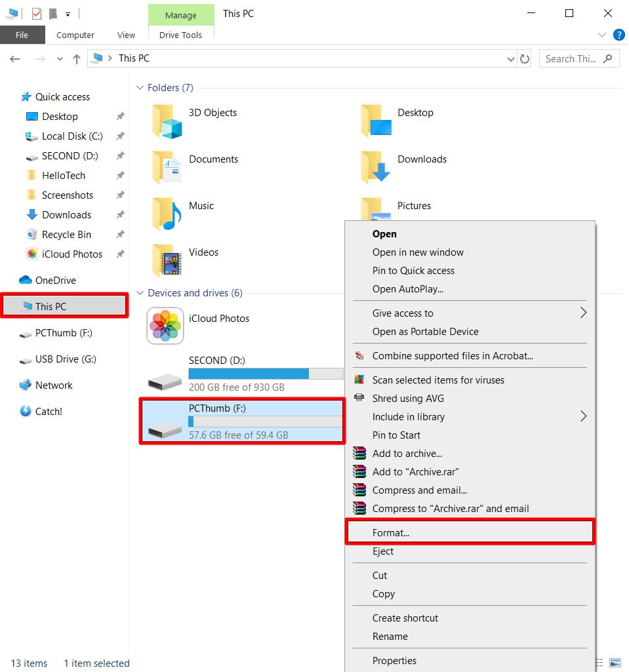Expand the Give access to submenu
629x672 pixels.
[x=582, y=313]
